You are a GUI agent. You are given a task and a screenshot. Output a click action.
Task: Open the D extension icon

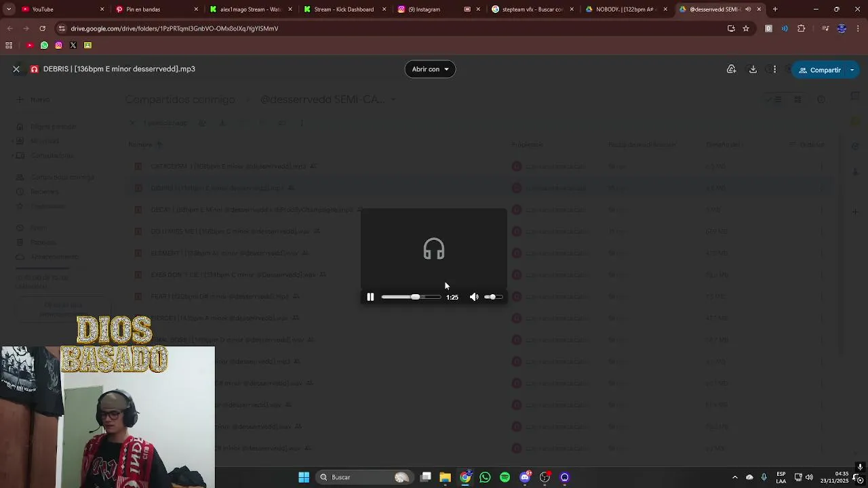click(768, 28)
